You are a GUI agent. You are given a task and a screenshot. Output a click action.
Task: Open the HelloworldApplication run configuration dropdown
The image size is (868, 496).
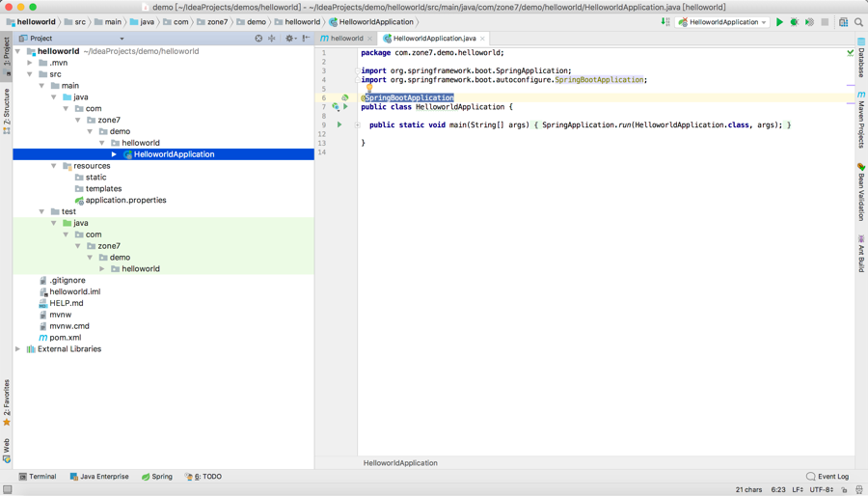tap(722, 22)
